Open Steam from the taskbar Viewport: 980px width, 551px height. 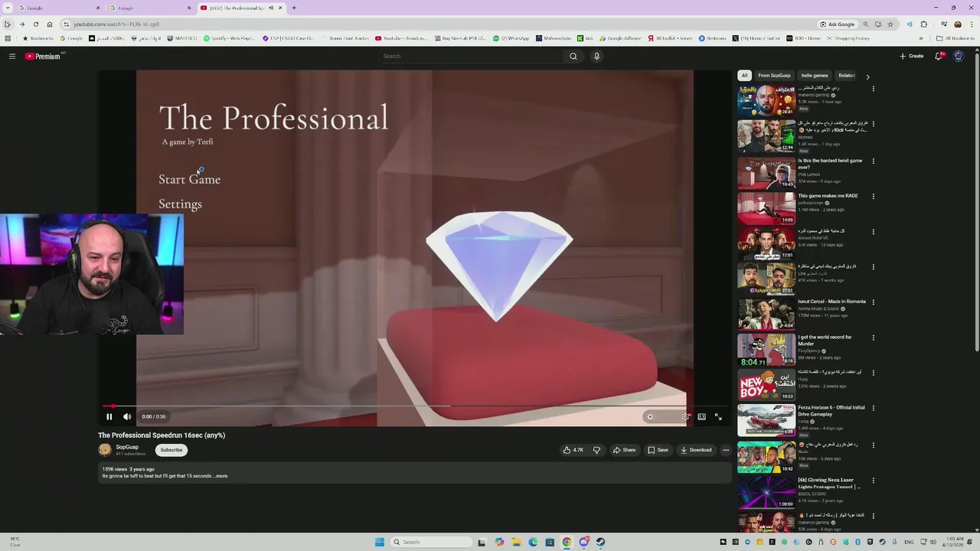(x=600, y=542)
